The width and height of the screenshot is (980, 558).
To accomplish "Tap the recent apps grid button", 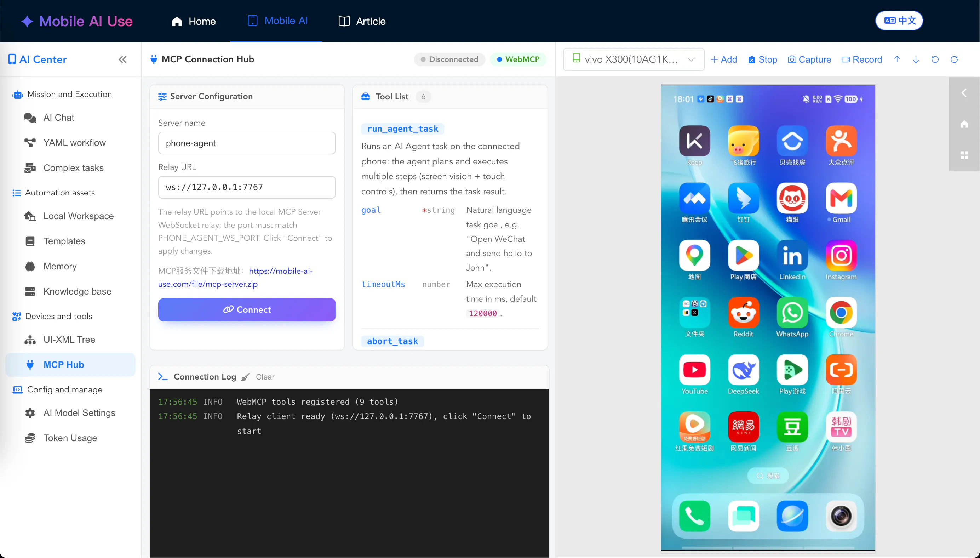I will [x=964, y=155].
